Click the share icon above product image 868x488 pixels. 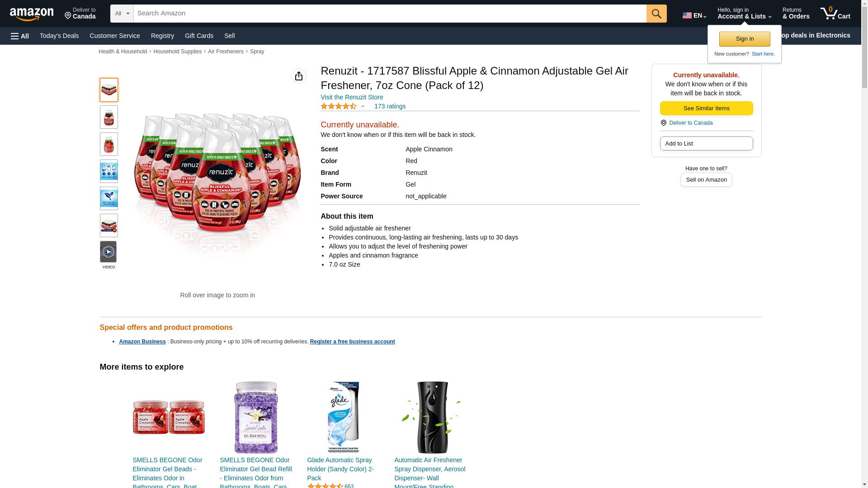pos(299,76)
